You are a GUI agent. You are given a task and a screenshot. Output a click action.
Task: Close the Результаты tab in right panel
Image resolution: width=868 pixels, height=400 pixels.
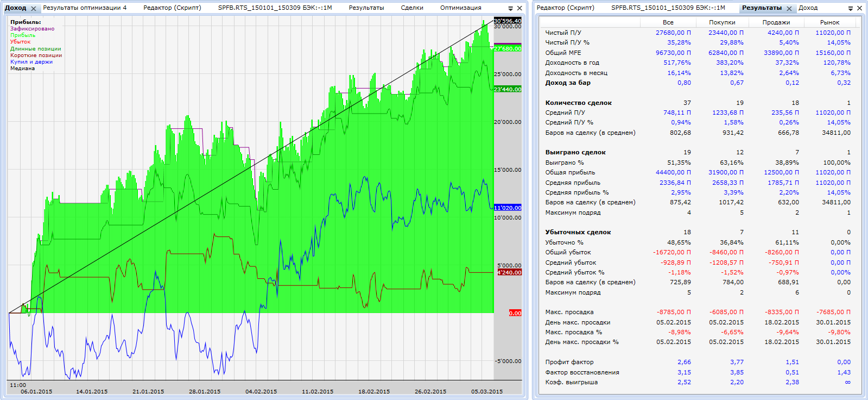(x=789, y=9)
